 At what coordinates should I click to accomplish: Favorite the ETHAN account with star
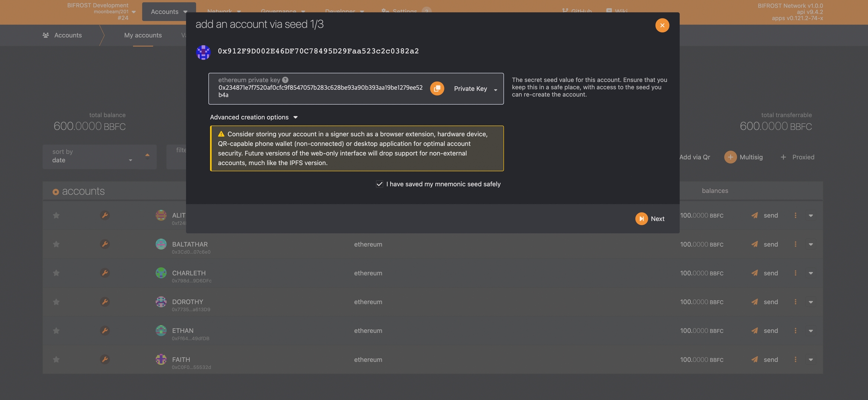pos(56,331)
